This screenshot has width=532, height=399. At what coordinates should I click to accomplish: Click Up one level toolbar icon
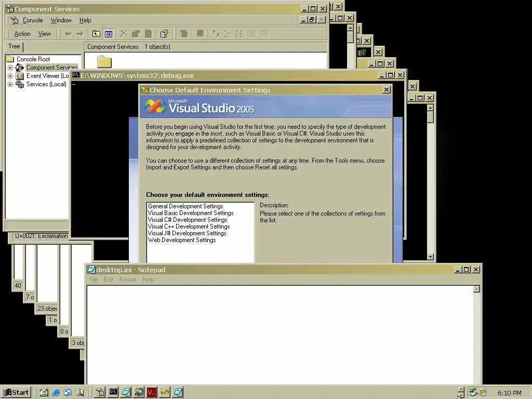point(96,34)
